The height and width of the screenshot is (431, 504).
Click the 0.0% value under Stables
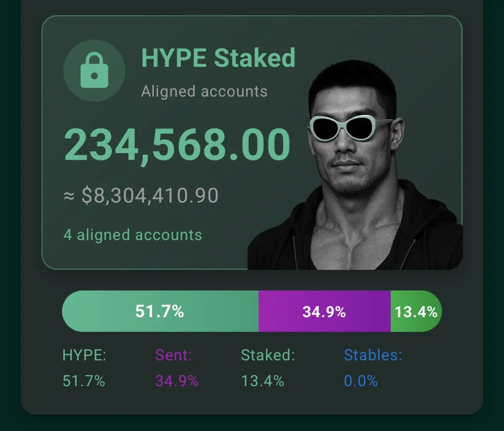point(361,381)
